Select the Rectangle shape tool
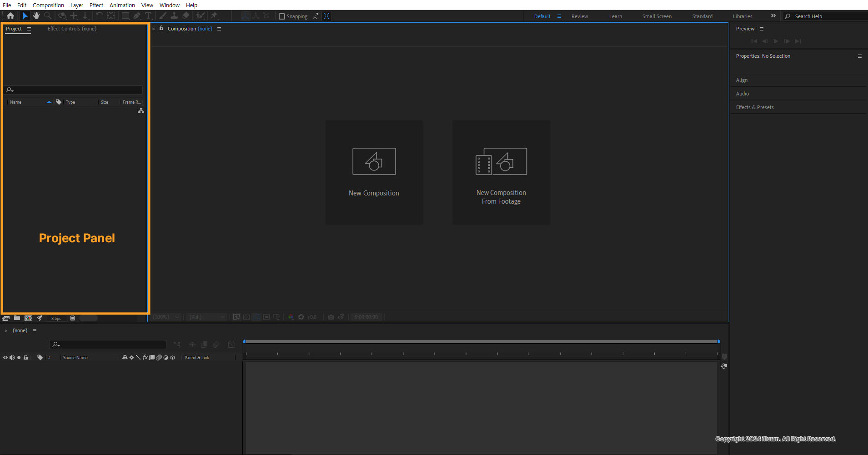The height and width of the screenshot is (455, 868). [125, 16]
